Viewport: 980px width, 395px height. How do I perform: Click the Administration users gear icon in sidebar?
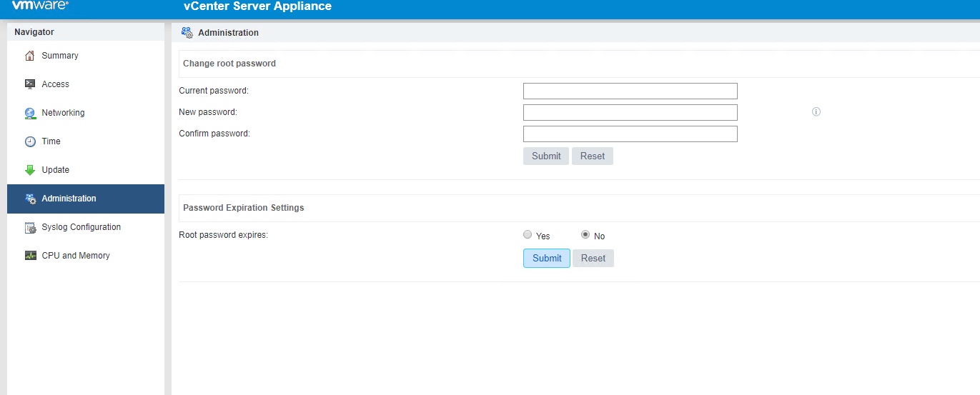(x=31, y=199)
